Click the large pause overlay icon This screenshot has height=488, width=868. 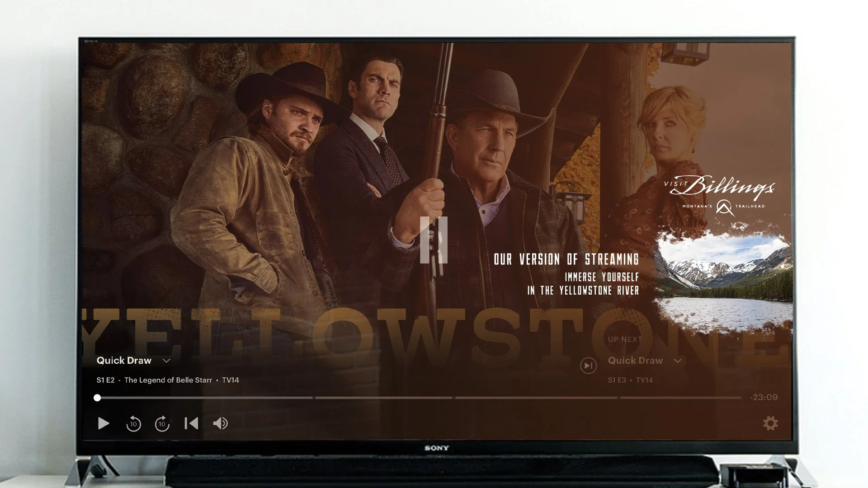434,239
